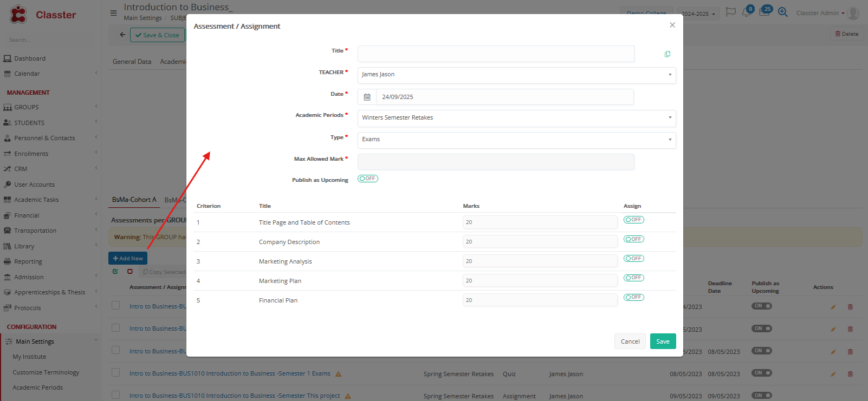Switch to the BsMa-Cohort A tab
Image resolution: width=868 pixels, height=401 pixels.
tap(134, 200)
